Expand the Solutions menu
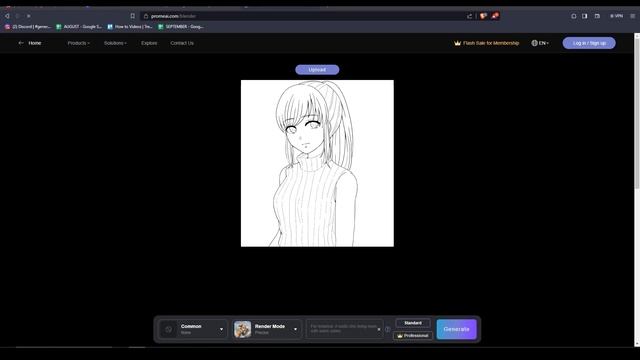 (115, 43)
